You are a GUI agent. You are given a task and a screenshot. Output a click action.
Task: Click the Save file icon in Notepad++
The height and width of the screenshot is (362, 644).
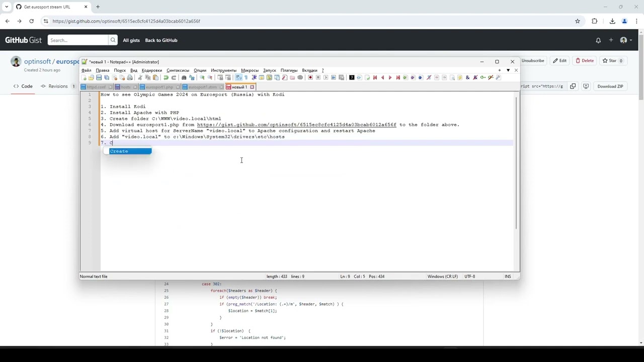(99, 78)
